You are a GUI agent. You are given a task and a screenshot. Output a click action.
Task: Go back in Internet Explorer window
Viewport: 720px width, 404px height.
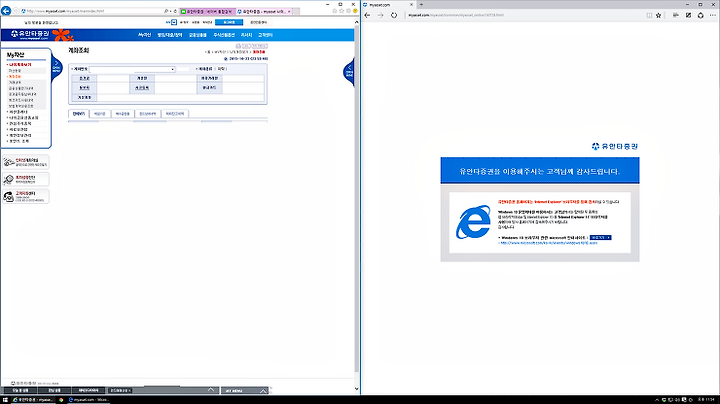[6, 11]
